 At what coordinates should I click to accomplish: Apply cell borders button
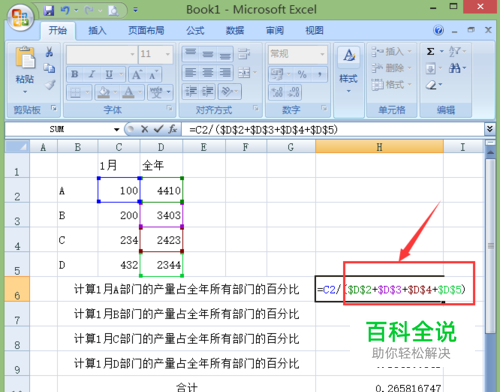coord(76,92)
